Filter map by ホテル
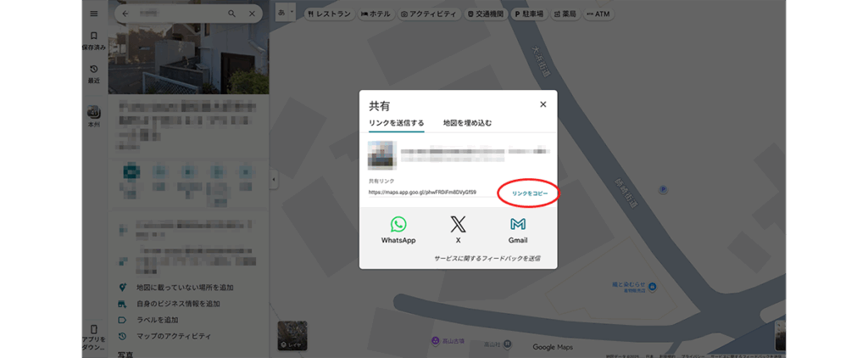Image resolution: width=868 pixels, height=358 pixels. (x=376, y=14)
